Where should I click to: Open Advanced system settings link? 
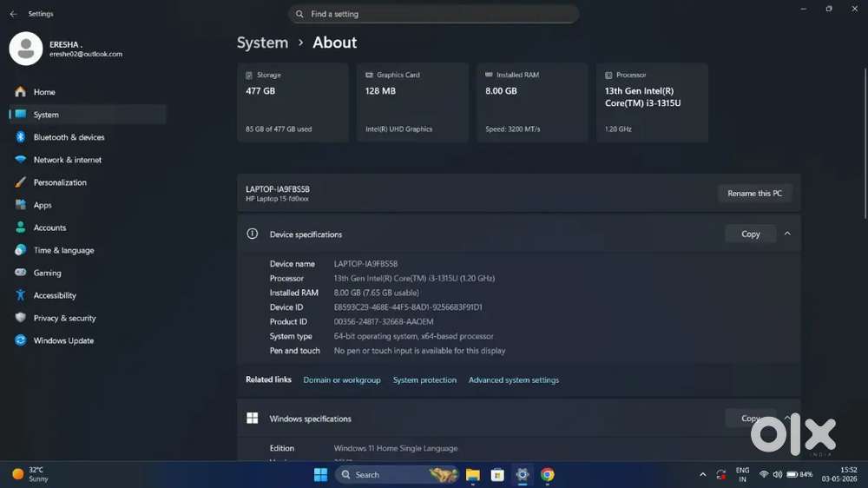pyautogui.click(x=513, y=380)
